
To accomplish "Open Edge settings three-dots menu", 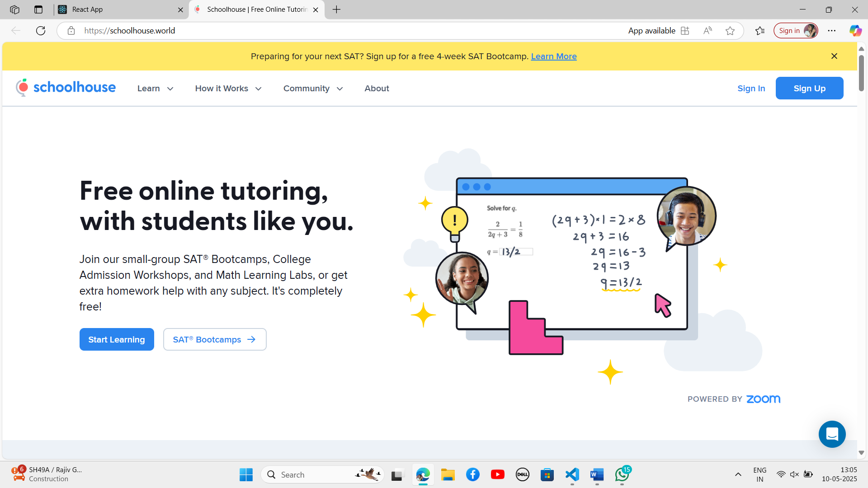I will (x=832, y=31).
